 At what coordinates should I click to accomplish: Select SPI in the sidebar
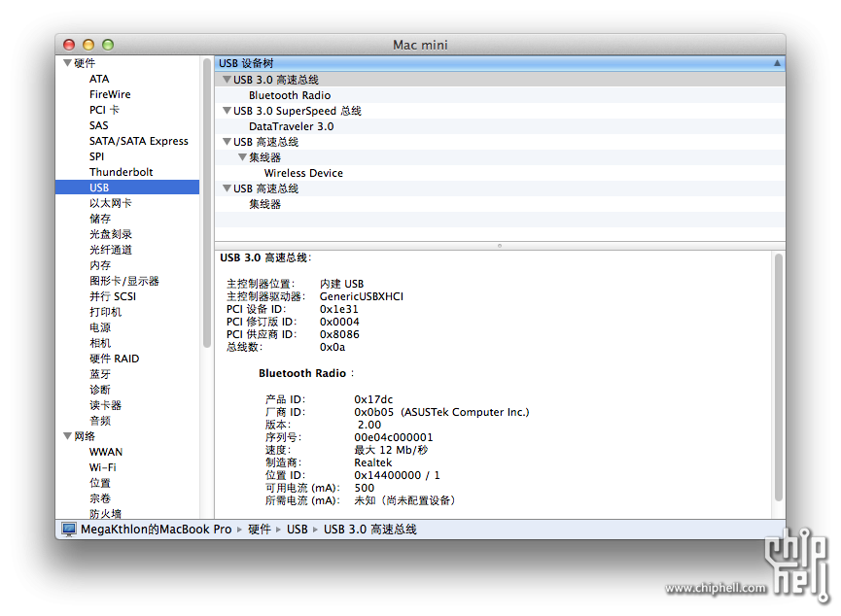pos(96,156)
